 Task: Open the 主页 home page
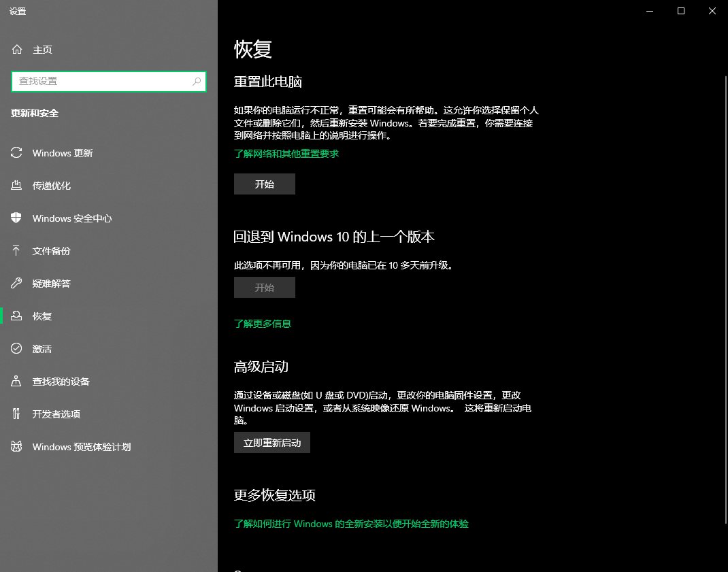click(x=109, y=50)
